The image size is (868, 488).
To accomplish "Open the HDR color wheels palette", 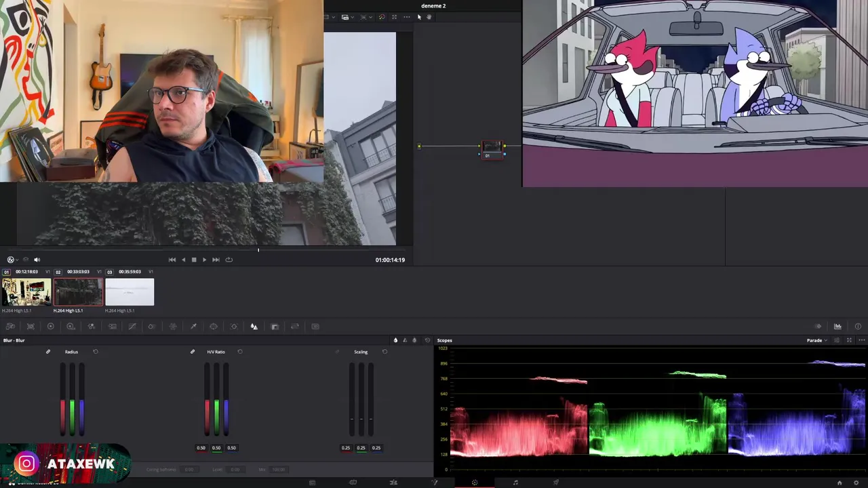I will pyautogui.click(x=71, y=326).
